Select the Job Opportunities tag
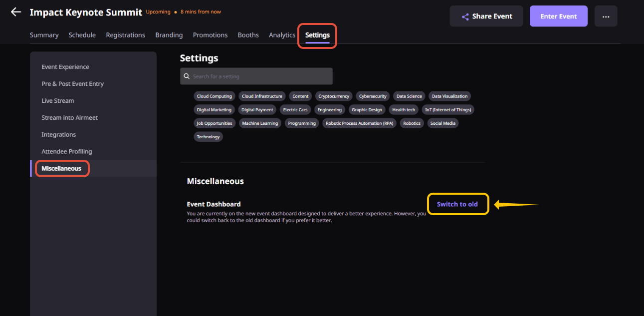Screen dimensions: 644x316 point(215,123)
